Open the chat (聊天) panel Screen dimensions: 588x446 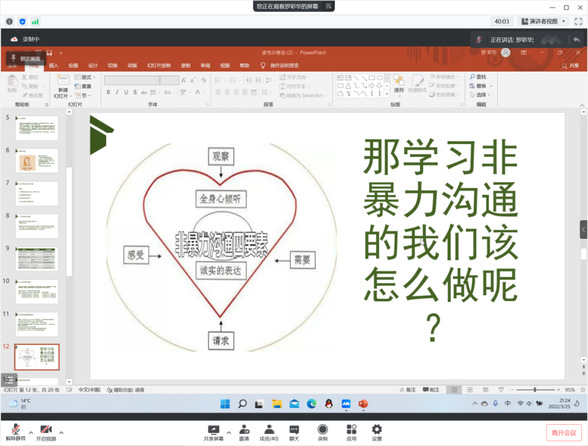tap(294, 432)
